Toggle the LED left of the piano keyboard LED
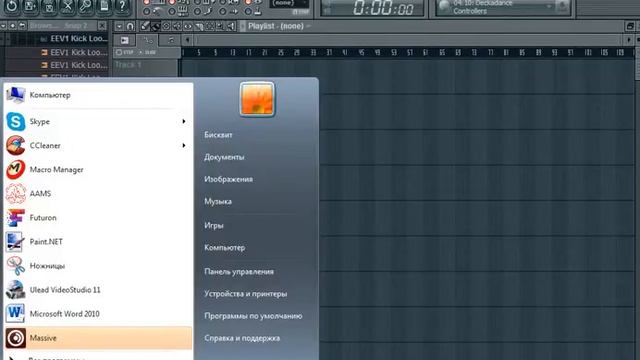This screenshot has width=640, height=360. click(x=147, y=11)
